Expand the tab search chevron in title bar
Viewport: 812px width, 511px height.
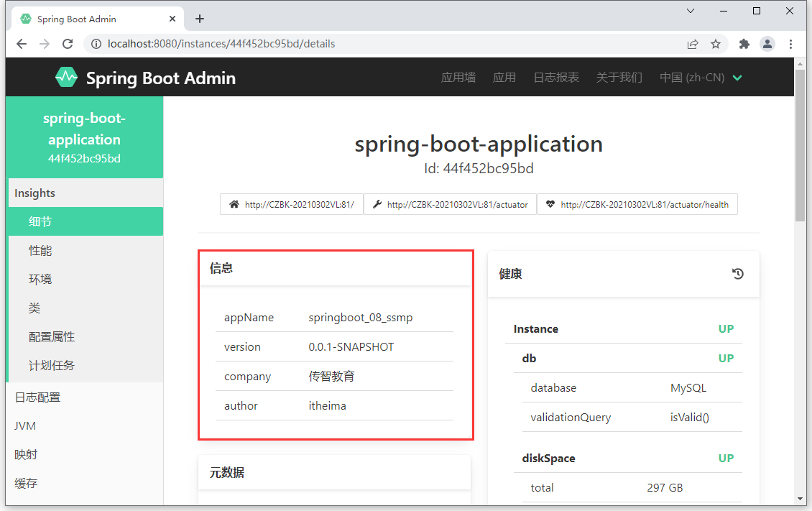click(691, 11)
